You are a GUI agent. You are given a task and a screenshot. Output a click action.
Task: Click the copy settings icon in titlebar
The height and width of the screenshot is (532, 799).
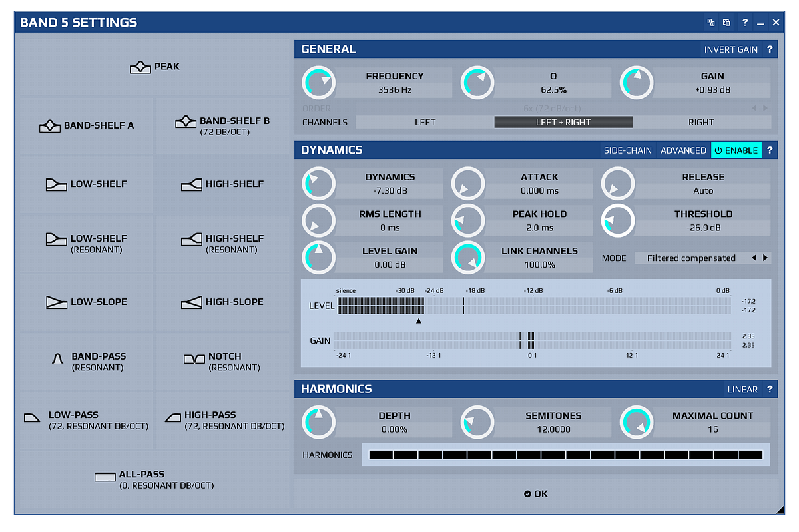[x=710, y=22]
